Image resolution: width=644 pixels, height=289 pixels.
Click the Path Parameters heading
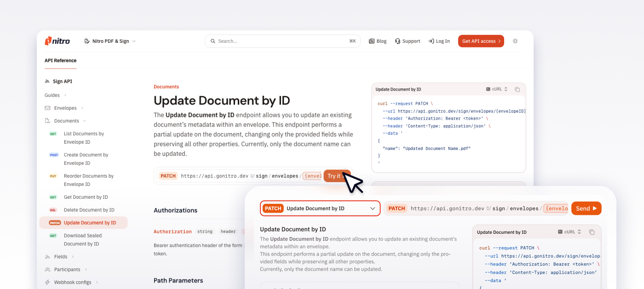178,280
